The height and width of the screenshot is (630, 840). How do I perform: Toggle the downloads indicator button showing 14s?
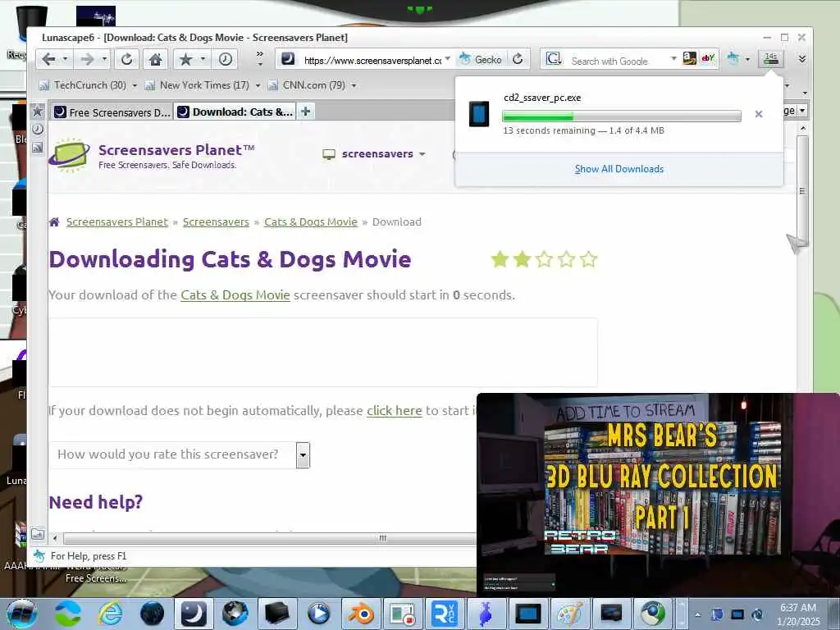(x=771, y=58)
